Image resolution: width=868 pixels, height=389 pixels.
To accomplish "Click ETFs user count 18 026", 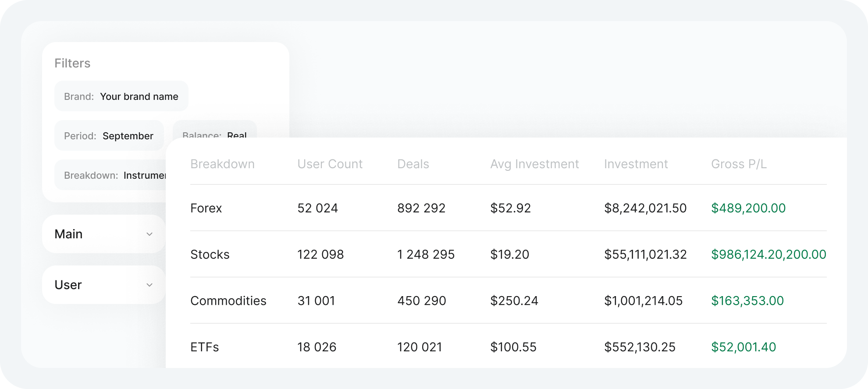I will pyautogui.click(x=317, y=347).
